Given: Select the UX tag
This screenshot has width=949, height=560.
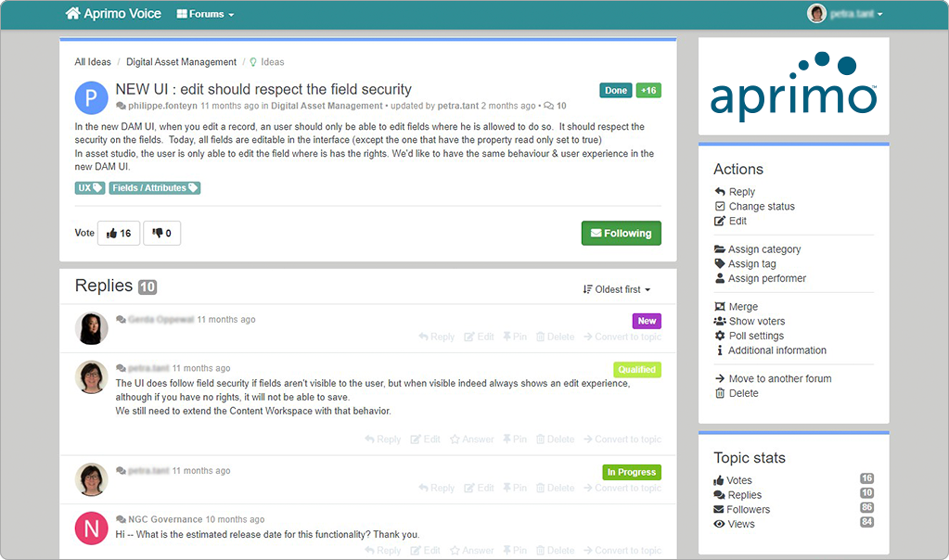Looking at the screenshot, I should point(90,188).
